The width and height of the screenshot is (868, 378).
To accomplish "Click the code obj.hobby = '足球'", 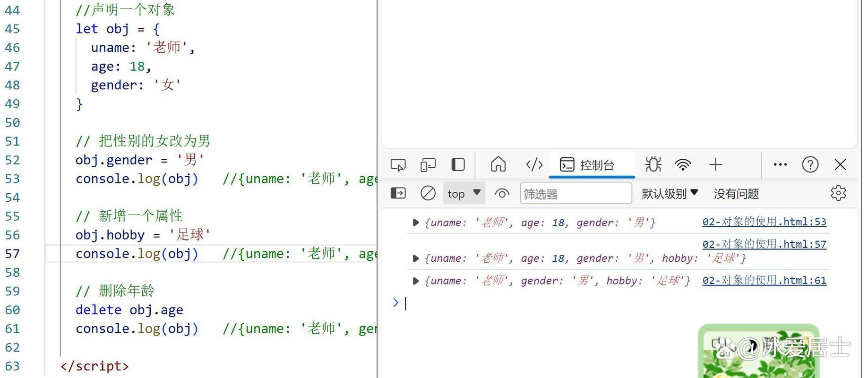I will click(x=143, y=235).
